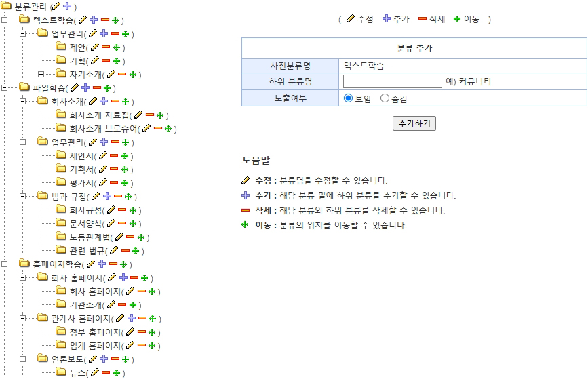Click the 노동관계법 folder label
Image resolution: width=588 pixels, height=379 pixels.
pyautogui.click(x=90, y=237)
